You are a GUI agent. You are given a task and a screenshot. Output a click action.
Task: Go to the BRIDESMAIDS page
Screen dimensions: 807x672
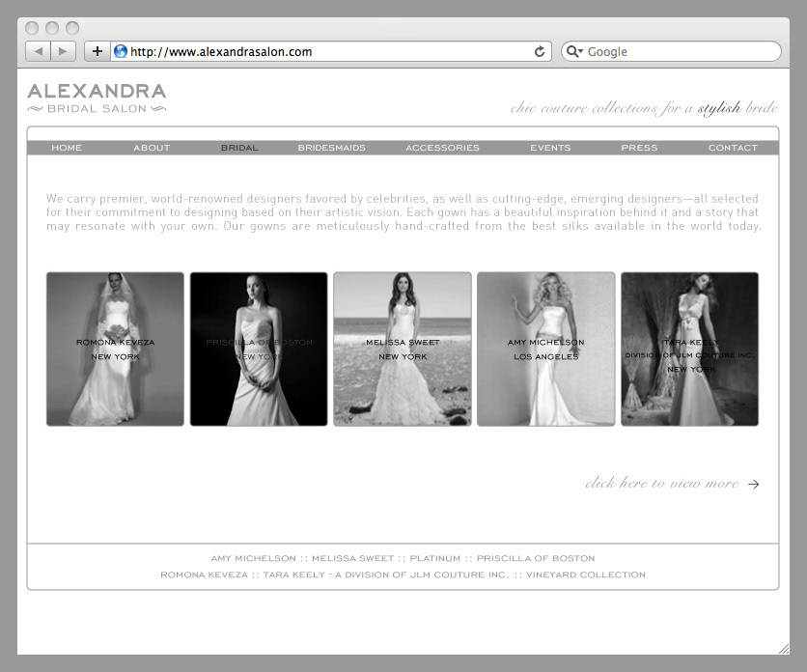click(331, 148)
